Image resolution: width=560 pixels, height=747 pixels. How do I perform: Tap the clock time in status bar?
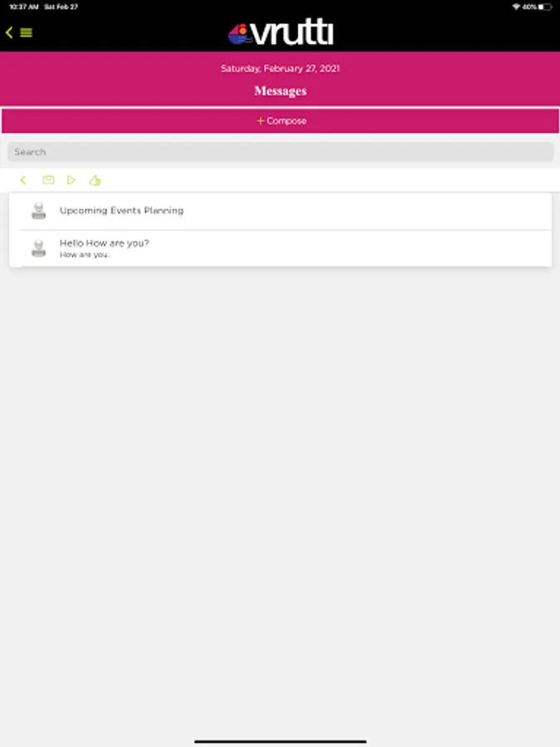pyautogui.click(x=24, y=7)
